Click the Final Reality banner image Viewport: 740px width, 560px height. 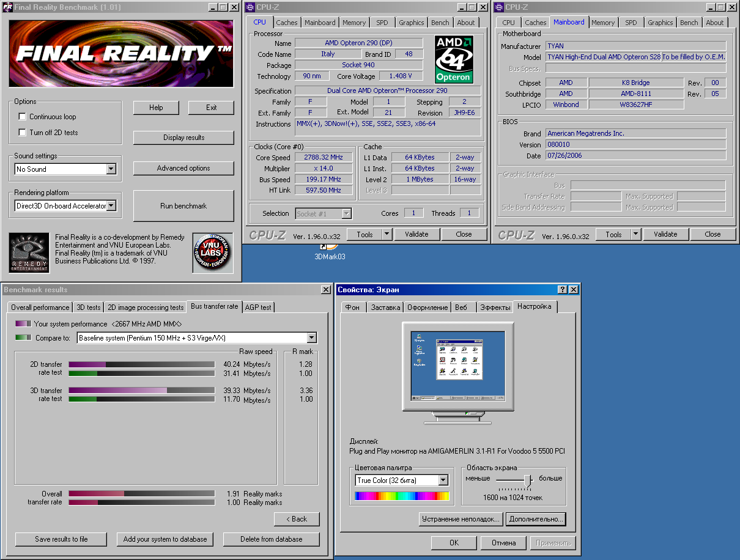pos(121,54)
